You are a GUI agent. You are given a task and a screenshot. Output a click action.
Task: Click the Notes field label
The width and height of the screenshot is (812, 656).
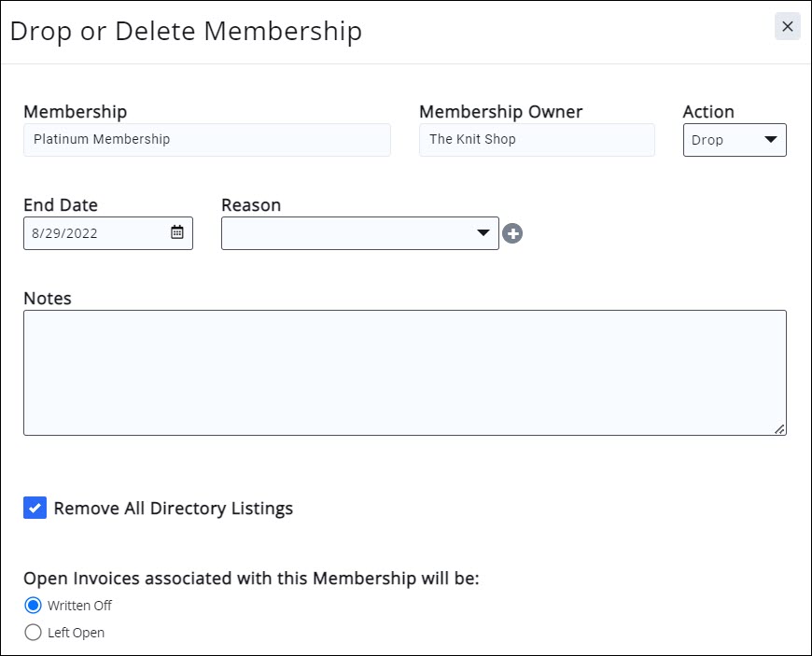[48, 299]
